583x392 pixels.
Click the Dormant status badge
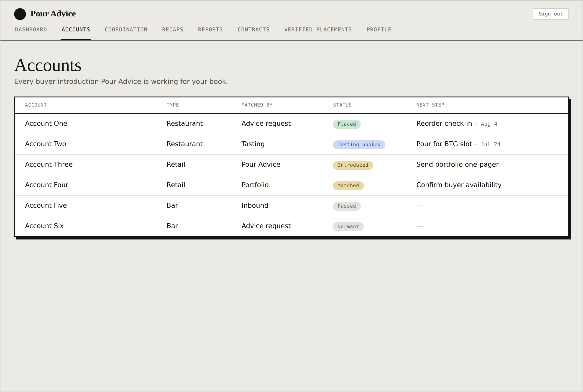[348, 227]
